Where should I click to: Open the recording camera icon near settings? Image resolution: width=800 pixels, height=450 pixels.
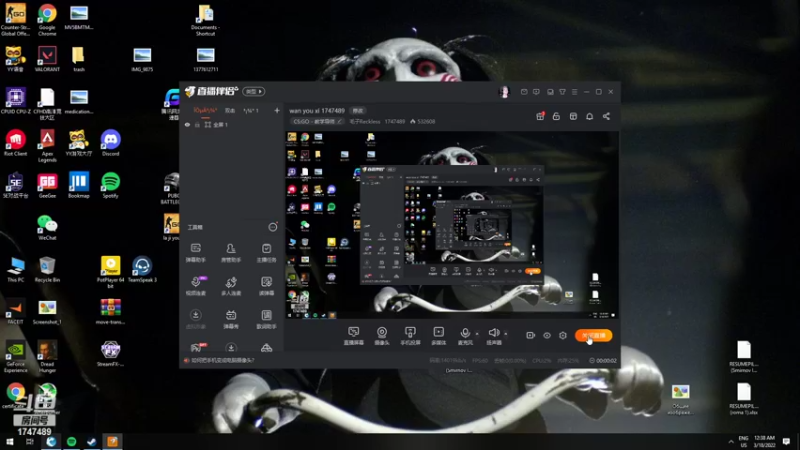(531, 335)
